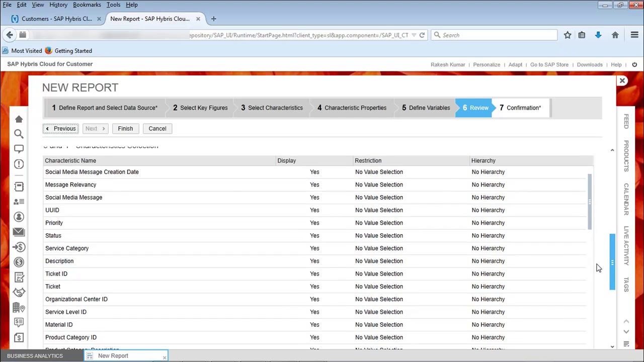Screen dimensions: 644x362
Task: Open the Downloads link in header
Action: click(x=590, y=64)
